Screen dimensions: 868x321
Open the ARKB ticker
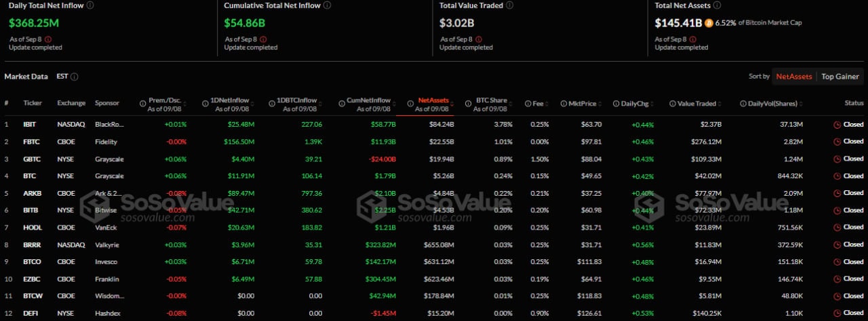[32, 193]
